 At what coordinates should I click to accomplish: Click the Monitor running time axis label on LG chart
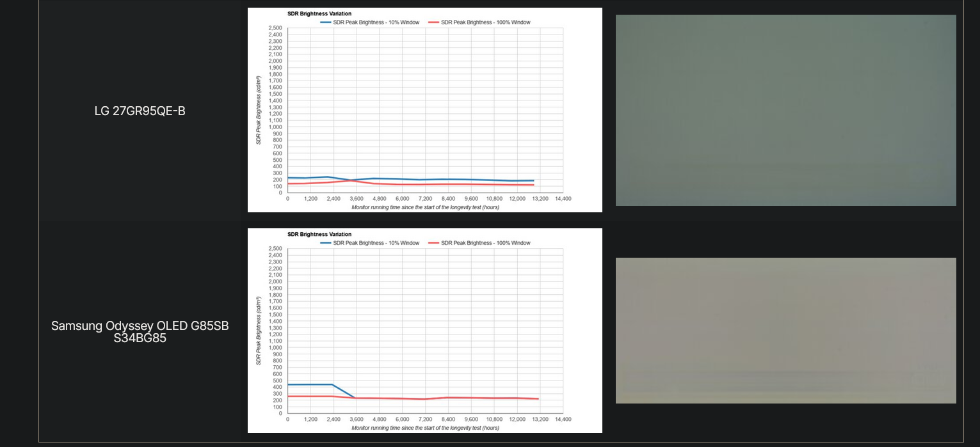coord(426,207)
